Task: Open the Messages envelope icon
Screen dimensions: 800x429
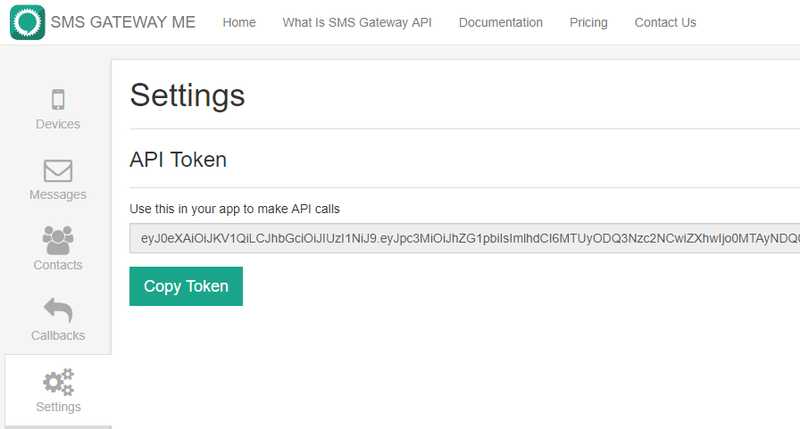Action: point(58,170)
